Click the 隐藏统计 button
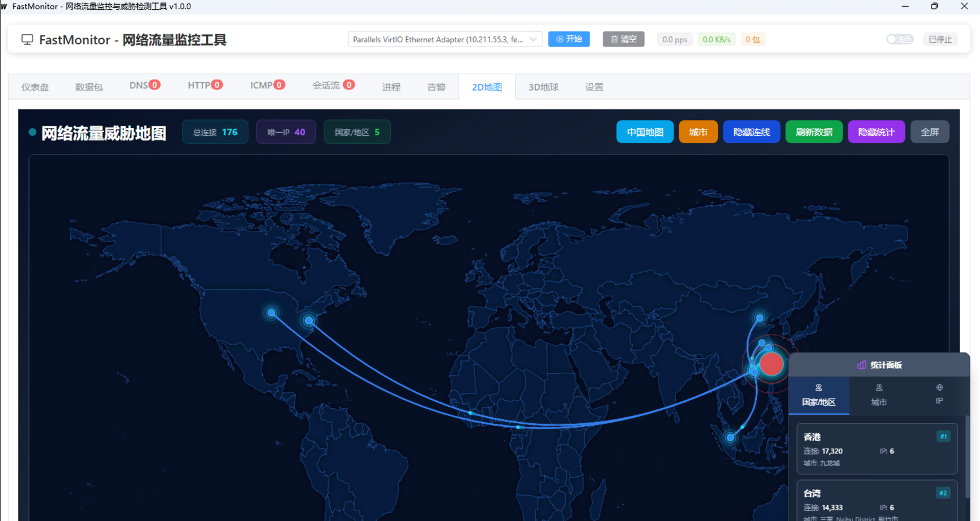The image size is (980, 521). (876, 132)
